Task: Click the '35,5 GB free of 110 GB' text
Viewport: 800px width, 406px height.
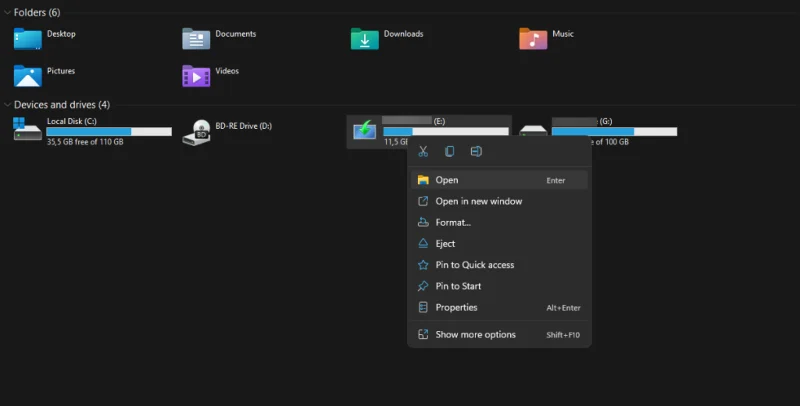Action: [85, 142]
